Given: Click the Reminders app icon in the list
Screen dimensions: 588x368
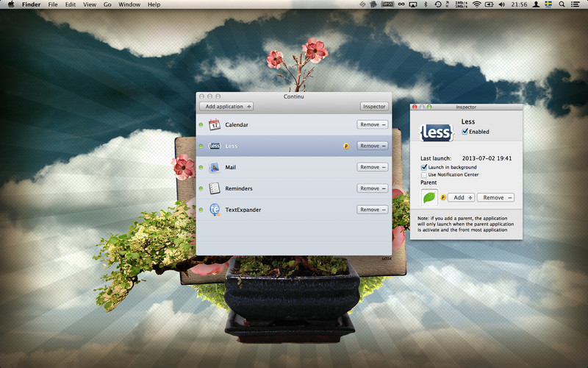Looking at the screenshot, I should (x=215, y=188).
